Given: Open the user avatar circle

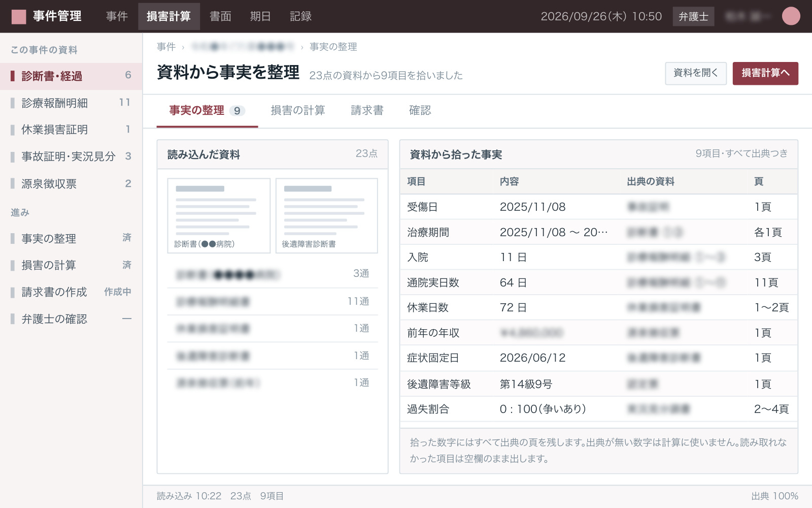Looking at the screenshot, I should pyautogui.click(x=791, y=16).
